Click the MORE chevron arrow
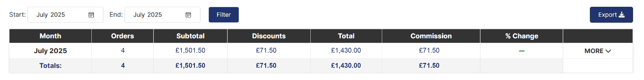The height and width of the screenshot is (80, 644). 608,51
